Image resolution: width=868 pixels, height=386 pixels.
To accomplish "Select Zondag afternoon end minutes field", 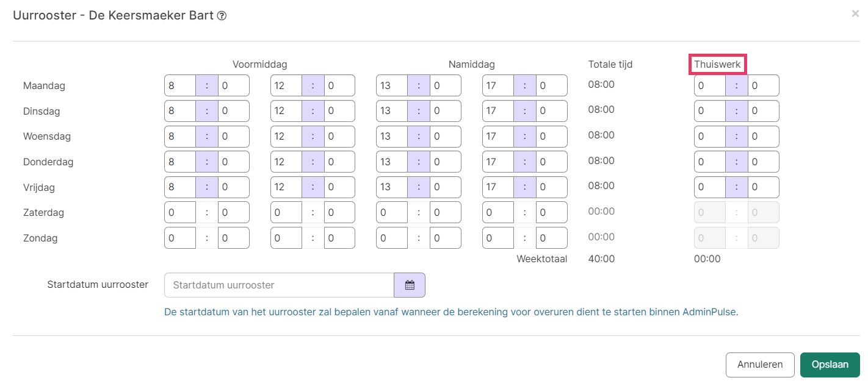I will click(x=552, y=238).
